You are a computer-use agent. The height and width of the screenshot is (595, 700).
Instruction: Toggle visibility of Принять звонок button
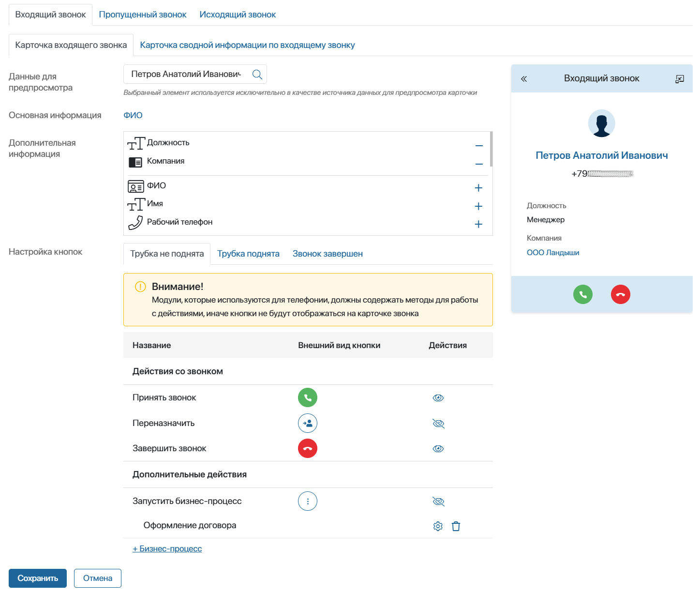pos(438,398)
